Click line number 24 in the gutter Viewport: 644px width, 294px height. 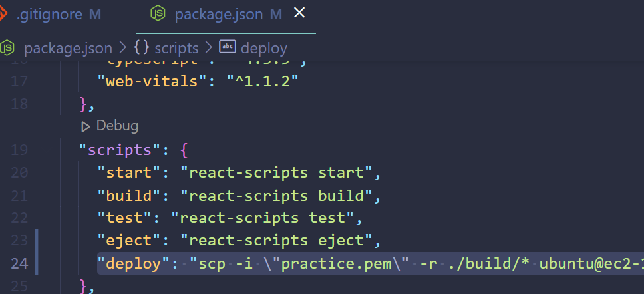coord(19,263)
